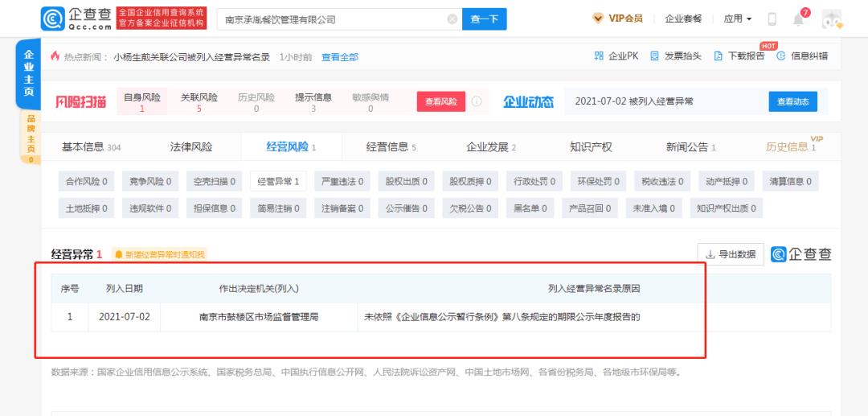Select 简易注销 0 filter
Viewport: 868px width, 416px height.
pyautogui.click(x=278, y=208)
